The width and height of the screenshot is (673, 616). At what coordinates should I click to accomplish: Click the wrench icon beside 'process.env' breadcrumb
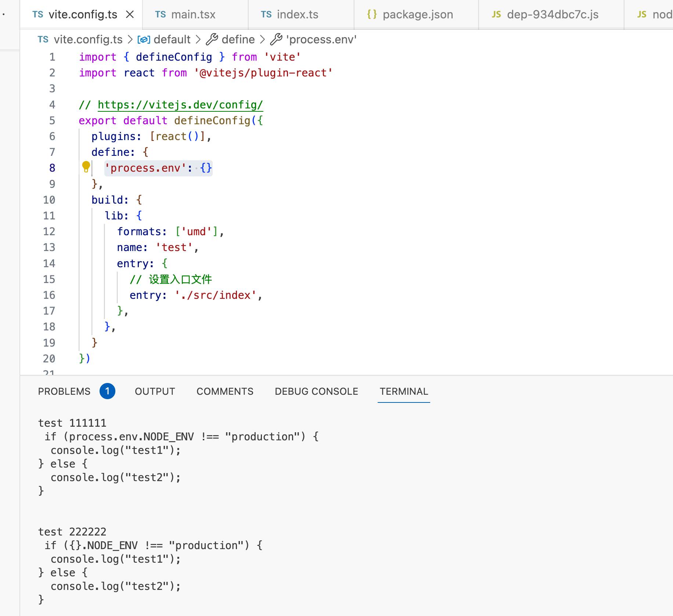pos(276,39)
